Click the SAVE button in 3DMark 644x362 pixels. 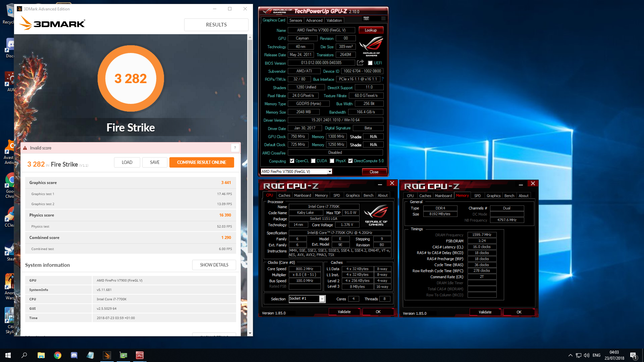(155, 162)
